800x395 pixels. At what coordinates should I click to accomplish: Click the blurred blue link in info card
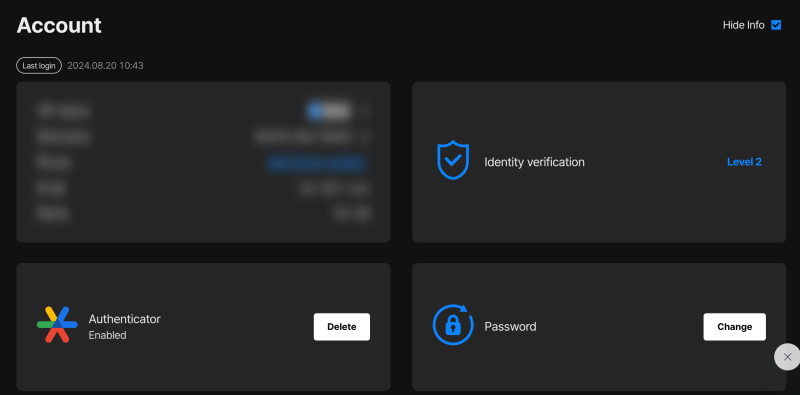316,163
